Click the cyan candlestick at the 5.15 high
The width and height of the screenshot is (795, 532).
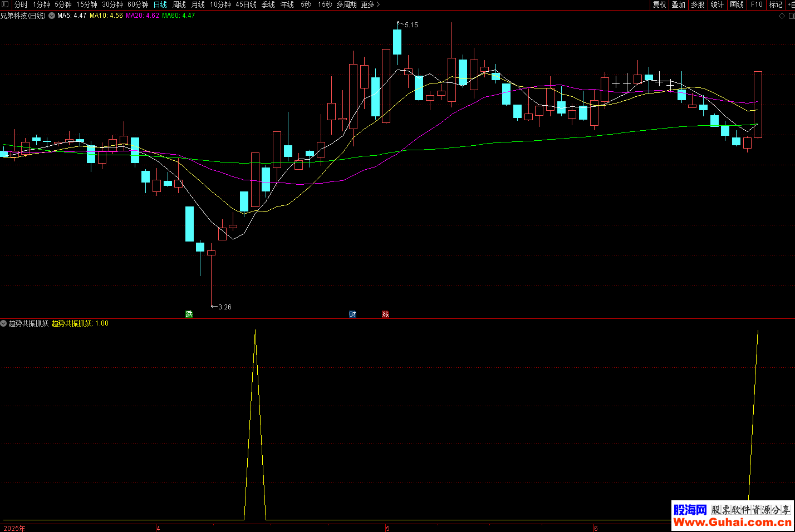click(397, 42)
